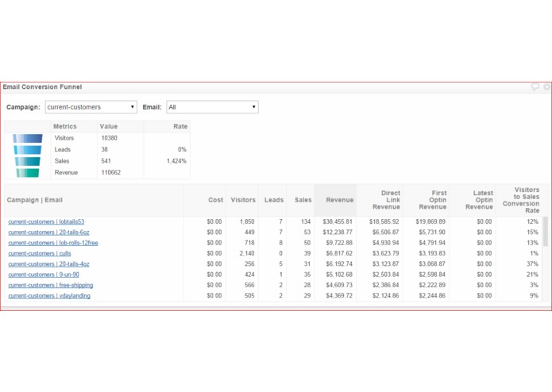
Task: Click the comment bubble icon in widget header
Action: pos(535,86)
